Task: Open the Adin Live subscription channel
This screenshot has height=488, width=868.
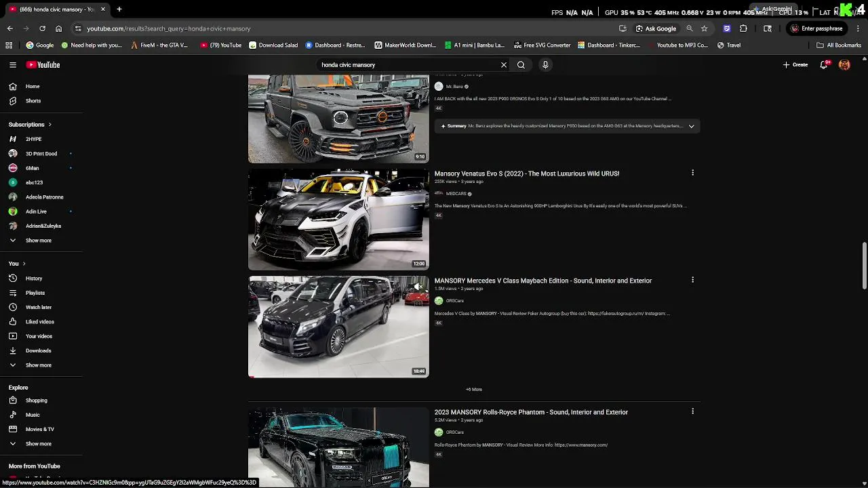Action: click(36, 211)
